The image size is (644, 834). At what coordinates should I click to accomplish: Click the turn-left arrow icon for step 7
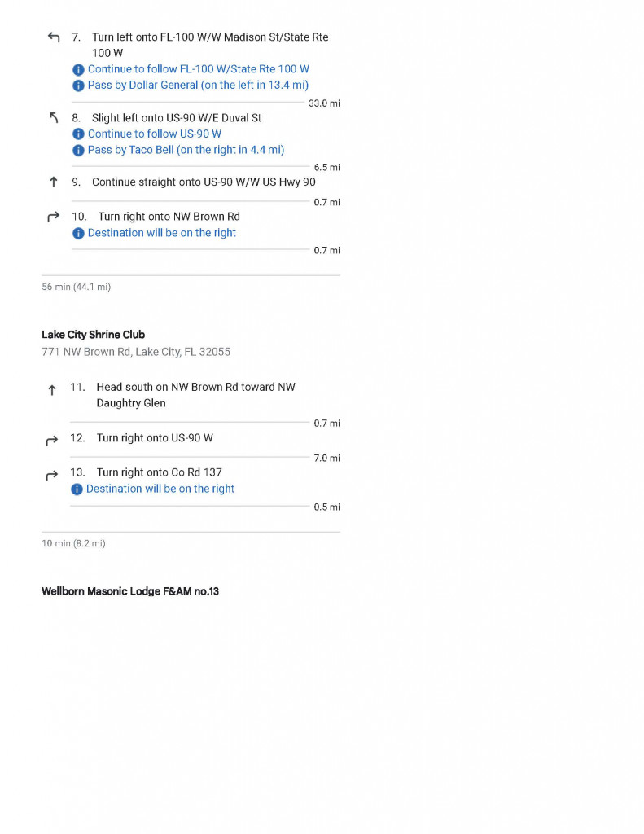(53, 37)
